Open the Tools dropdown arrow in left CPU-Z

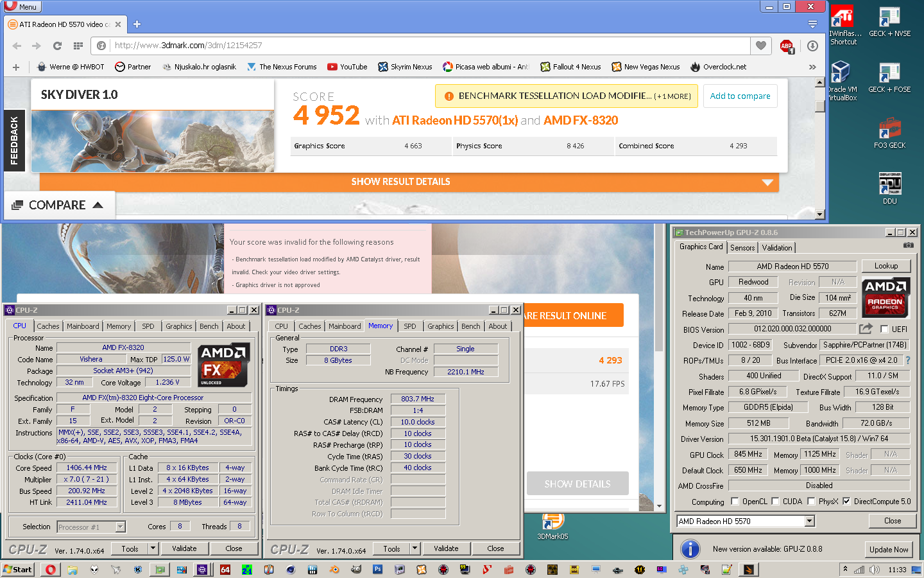(153, 548)
